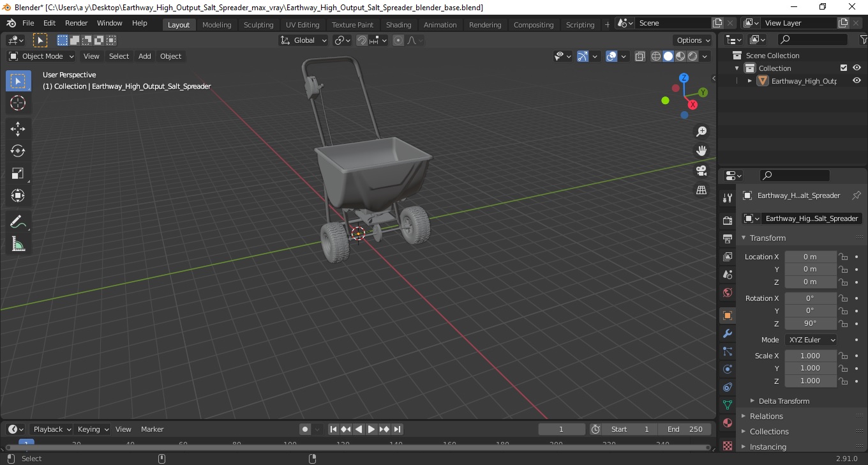Screen dimensions: 868x465
Task: Open Particle properties tab
Action: point(727,351)
